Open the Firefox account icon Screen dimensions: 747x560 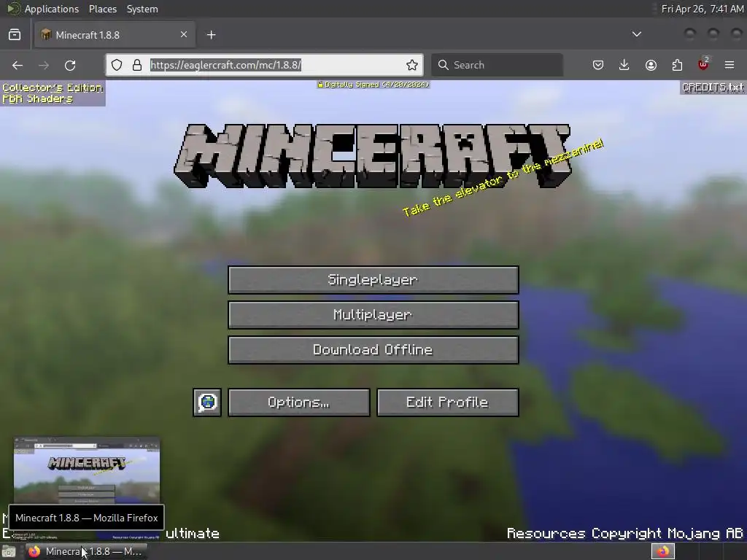651,65
